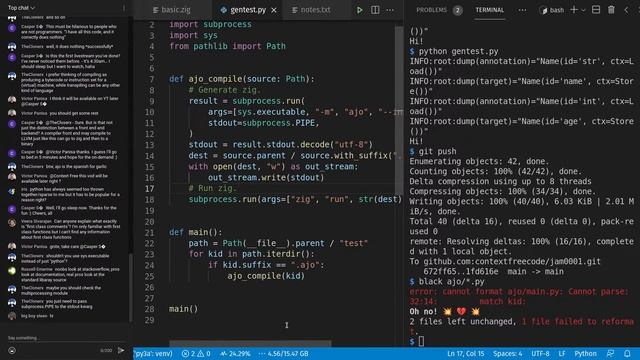640x360 pixels.
Task: Go to line via Ln 17, Col 15
Action: (465, 354)
